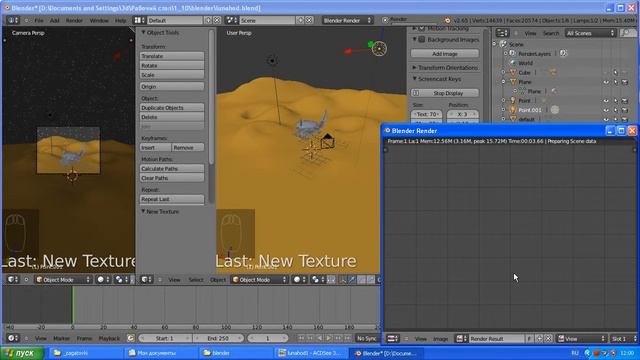Viewport: 640px width, 360px height.
Task: Toggle renderability camera for Plane in Outliner
Action: coord(625,82)
